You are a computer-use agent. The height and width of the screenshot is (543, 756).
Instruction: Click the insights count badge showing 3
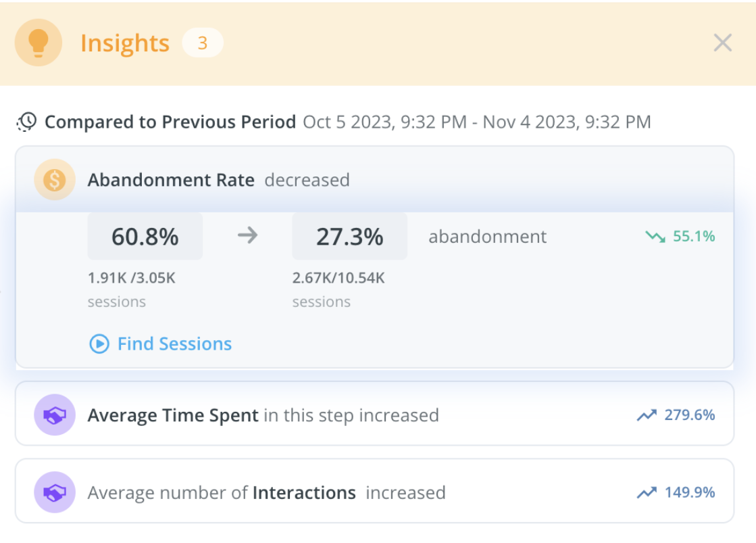pos(203,42)
